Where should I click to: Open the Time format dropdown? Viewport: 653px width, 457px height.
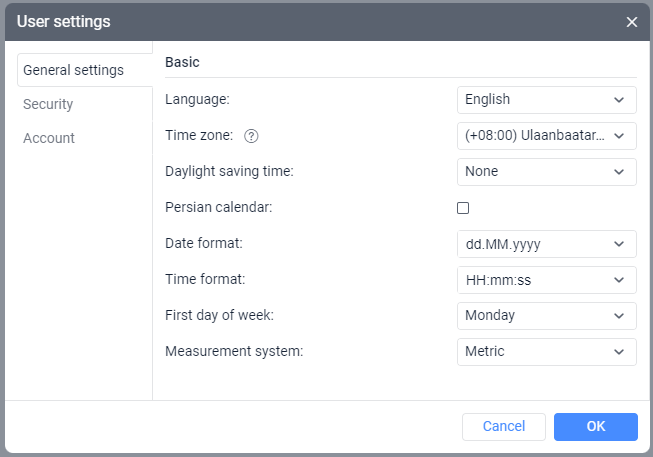[546, 280]
